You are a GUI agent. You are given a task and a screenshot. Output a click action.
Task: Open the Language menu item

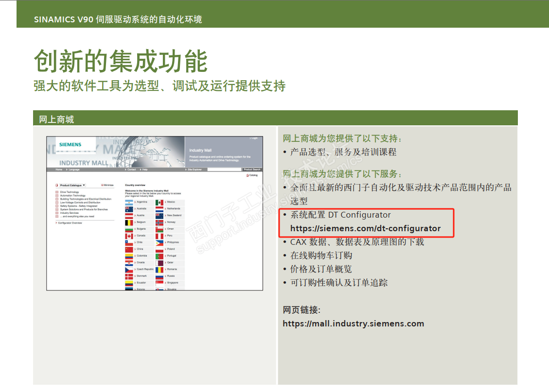pyautogui.click(x=73, y=170)
